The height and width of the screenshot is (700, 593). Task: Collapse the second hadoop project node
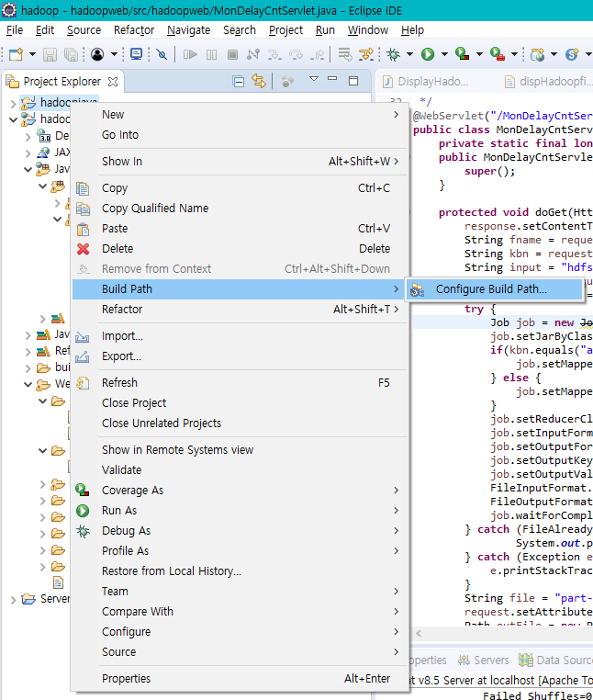[x=13, y=119]
